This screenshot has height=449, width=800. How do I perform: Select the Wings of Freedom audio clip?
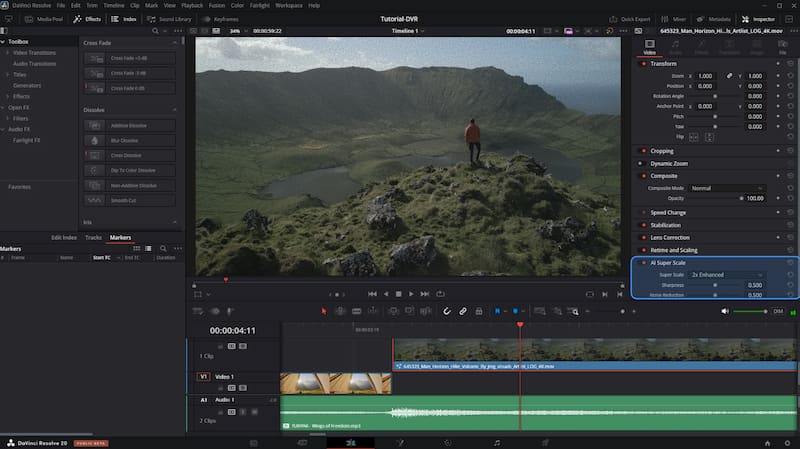click(x=538, y=413)
